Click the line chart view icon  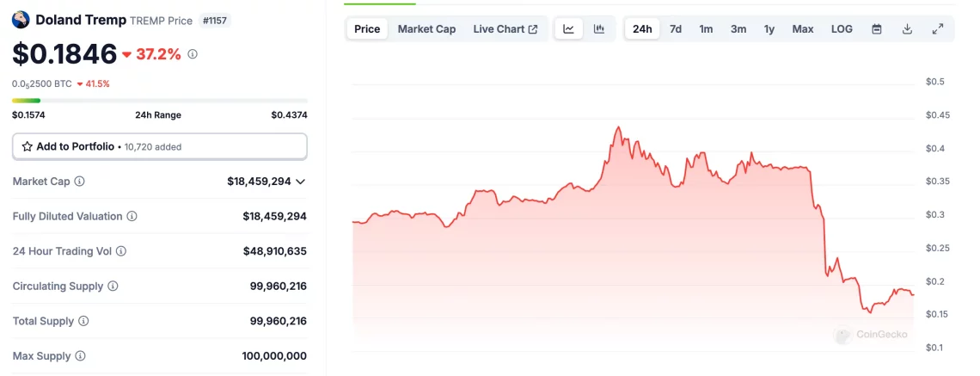(x=568, y=29)
